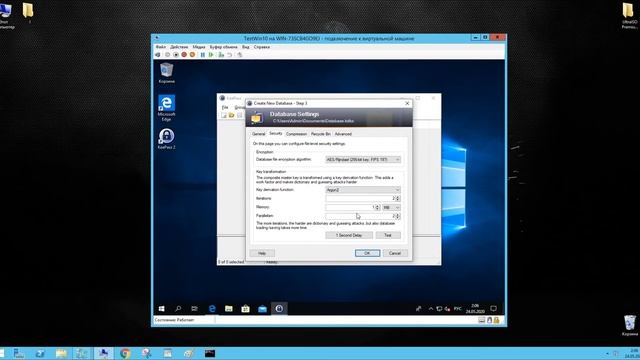Click the Test button
Viewport: 640px width, 360px height.
tap(388, 235)
